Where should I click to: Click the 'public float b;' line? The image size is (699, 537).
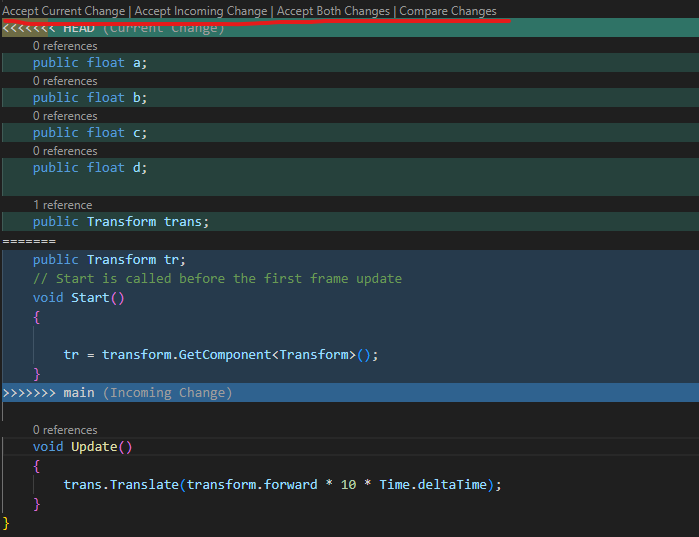[x=350, y=97]
